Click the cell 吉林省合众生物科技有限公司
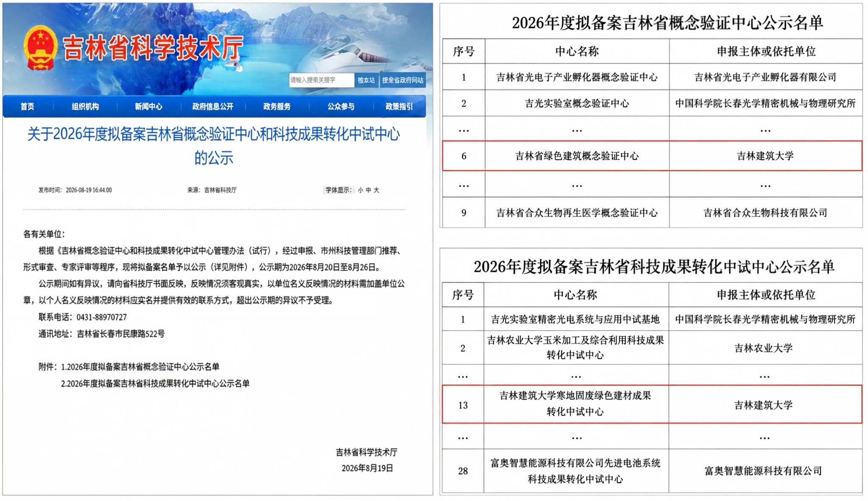 coord(765,213)
